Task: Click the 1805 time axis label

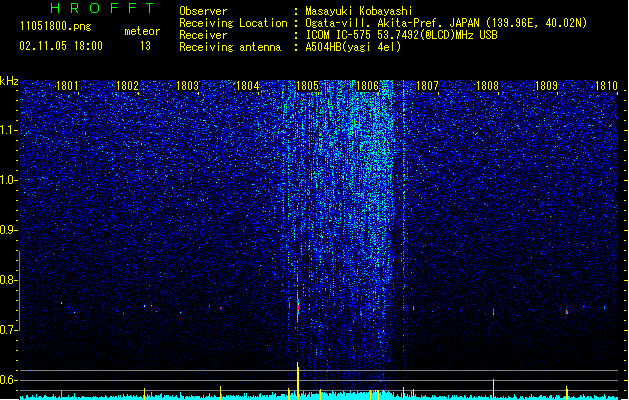Action: pyautogui.click(x=307, y=85)
